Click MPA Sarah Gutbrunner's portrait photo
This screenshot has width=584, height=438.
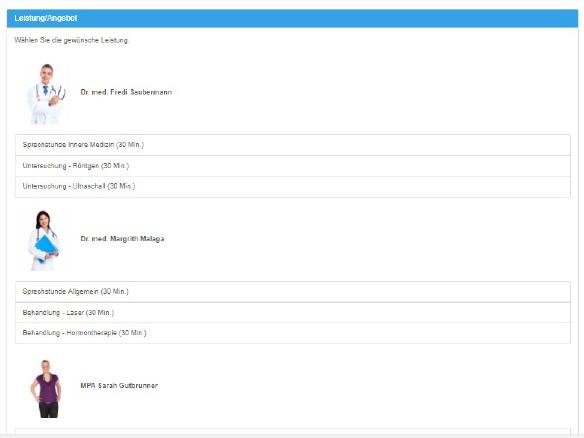pos(45,388)
